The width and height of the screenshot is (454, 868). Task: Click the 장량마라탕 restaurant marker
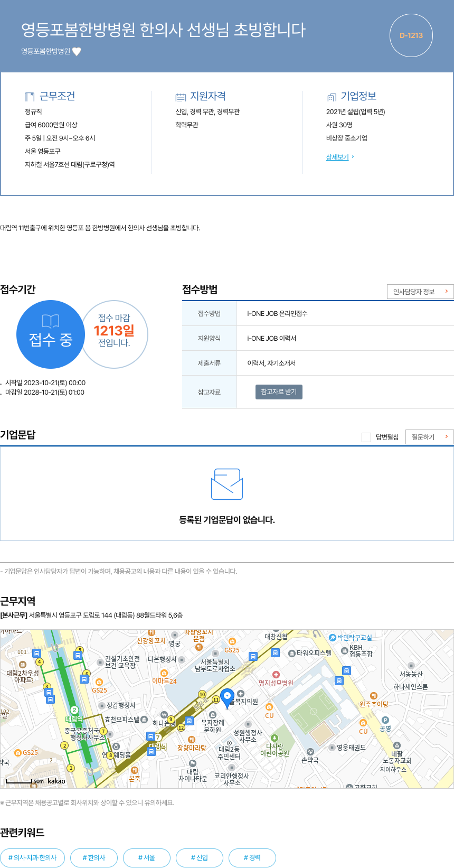(192, 740)
